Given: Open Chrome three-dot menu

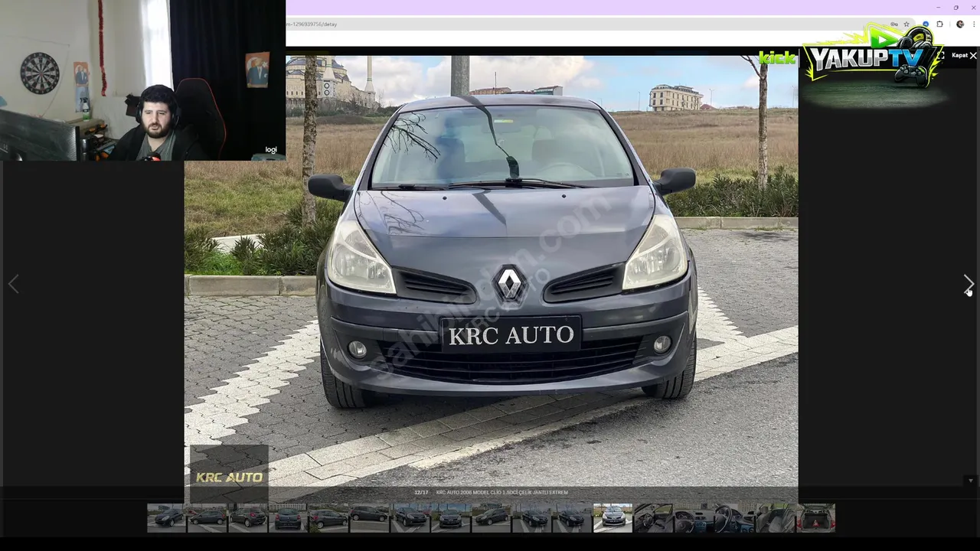Looking at the screenshot, I should pyautogui.click(x=974, y=24).
